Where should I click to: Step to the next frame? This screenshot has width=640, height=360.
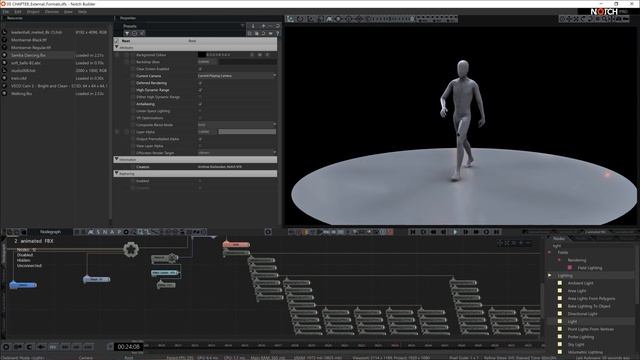point(466,232)
